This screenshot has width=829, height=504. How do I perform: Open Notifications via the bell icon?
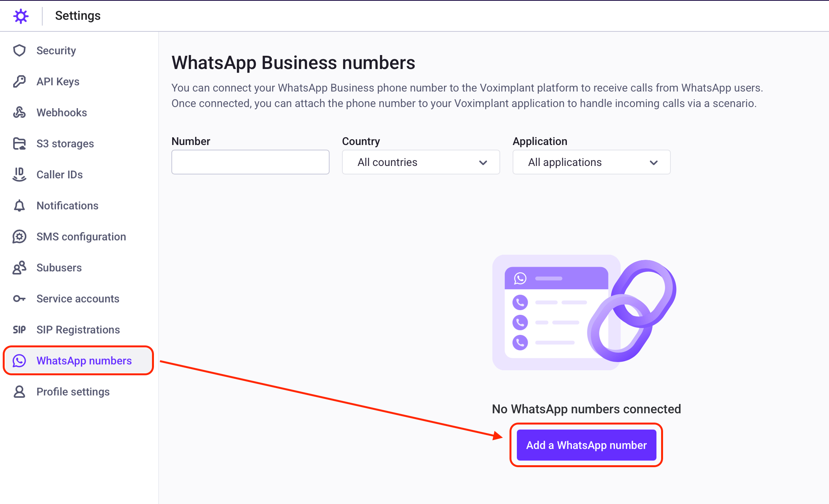click(19, 205)
